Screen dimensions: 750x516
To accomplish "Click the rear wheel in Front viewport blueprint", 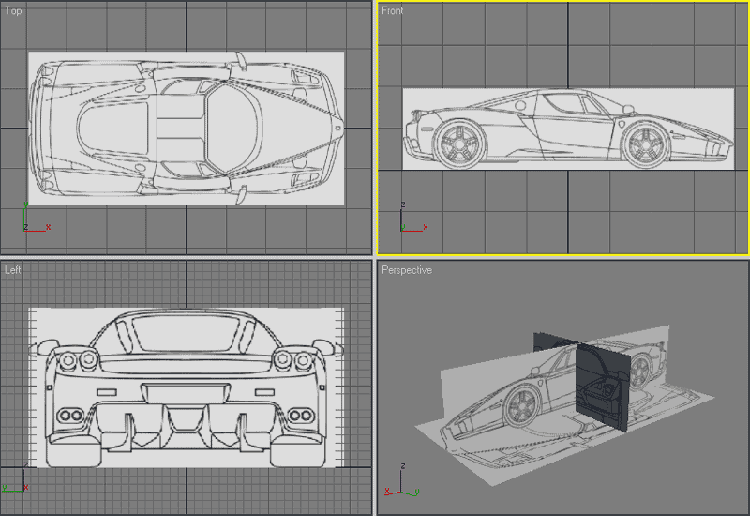I will coord(459,144).
